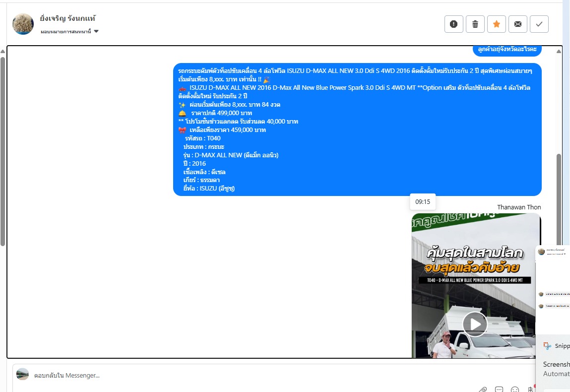
Task: Mark conversation done with checkmark button
Action: coord(539,24)
